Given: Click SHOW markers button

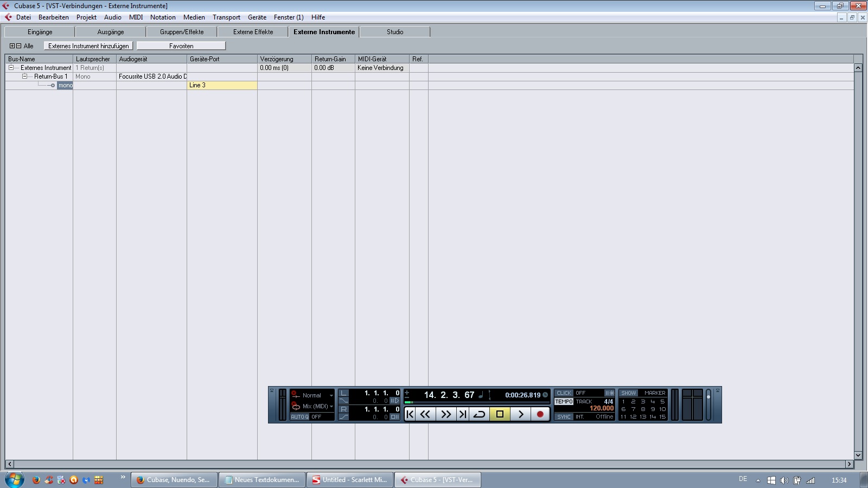Looking at the screenshot, I should [x=628, y=393].
